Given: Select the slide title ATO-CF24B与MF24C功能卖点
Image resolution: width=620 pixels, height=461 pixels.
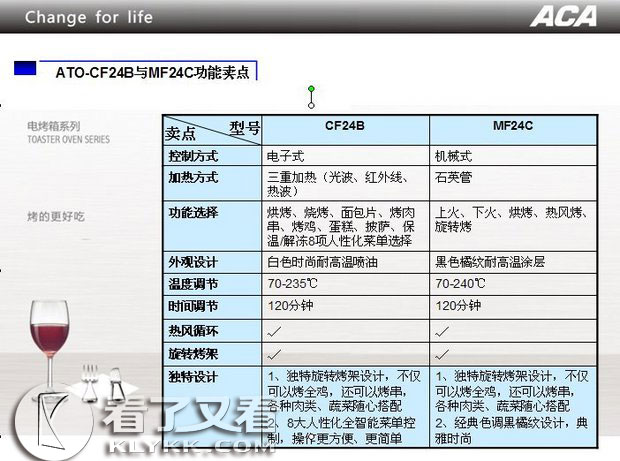Looking at the screenshot, I should point(152,73).
